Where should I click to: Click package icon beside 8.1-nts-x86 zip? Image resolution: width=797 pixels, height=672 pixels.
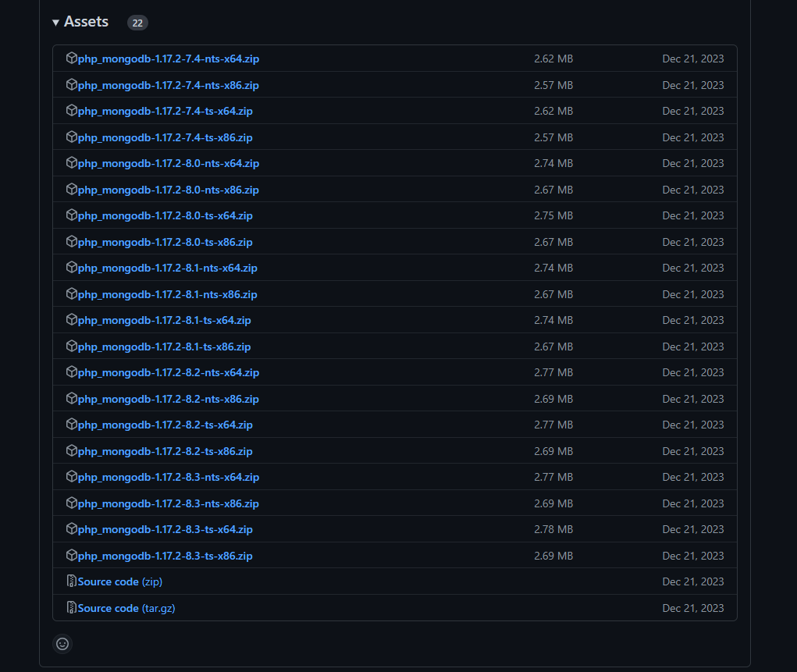[72, 293]
